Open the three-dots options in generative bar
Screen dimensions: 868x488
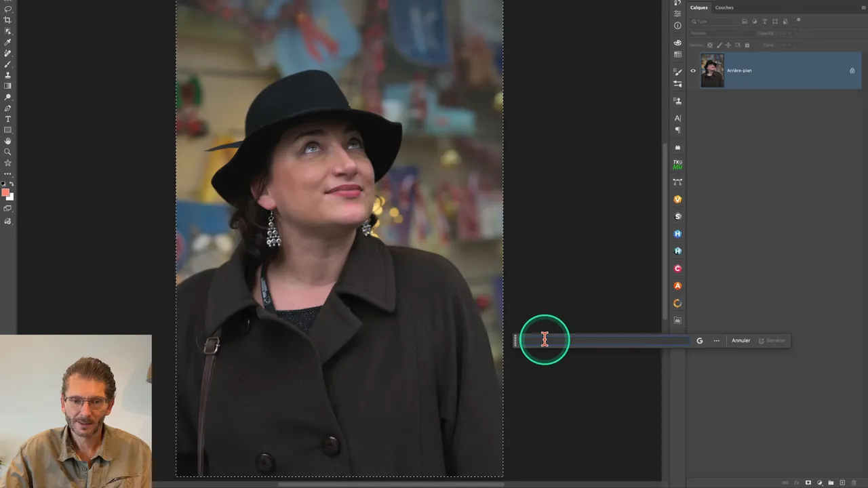[x=717, y=341]
